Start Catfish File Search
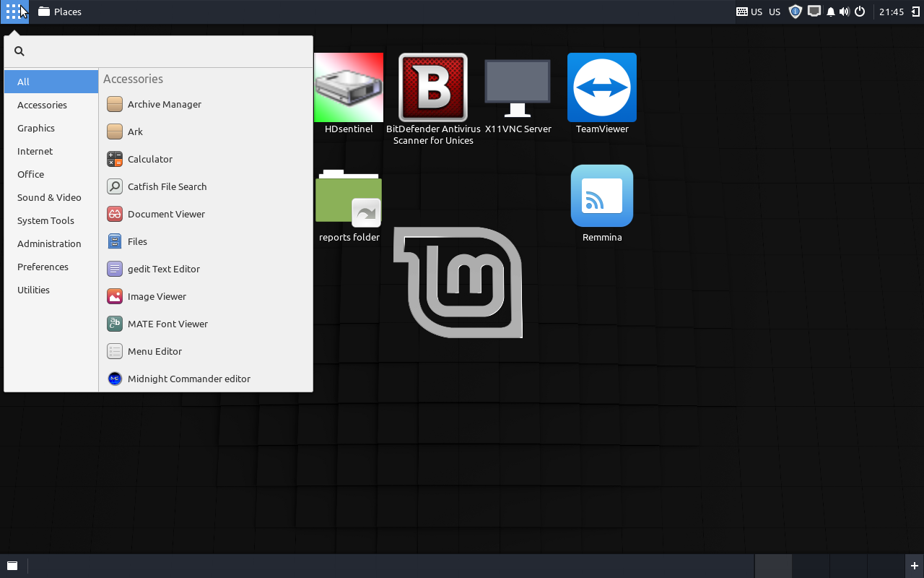This screenshot has width=924, height=578. [x=205, y=186]
